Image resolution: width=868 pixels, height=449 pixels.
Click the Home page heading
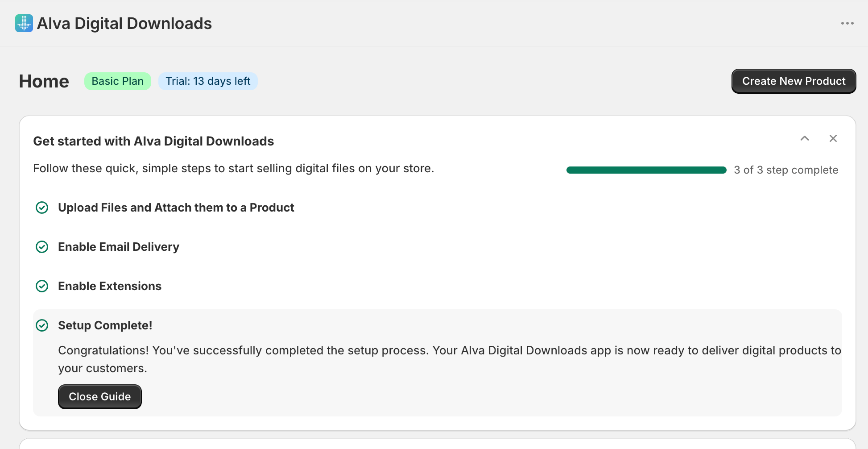click(44, 81)
